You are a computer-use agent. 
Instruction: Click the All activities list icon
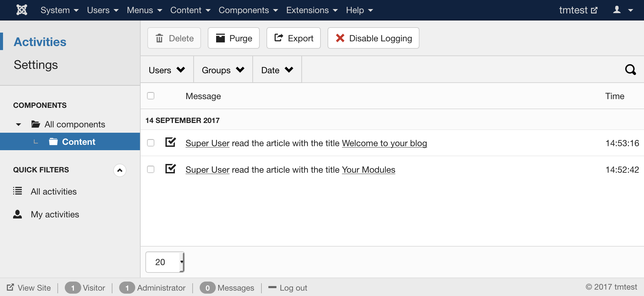(17, 191)
